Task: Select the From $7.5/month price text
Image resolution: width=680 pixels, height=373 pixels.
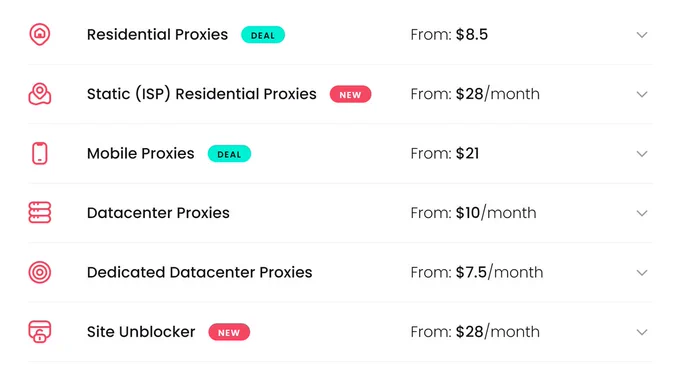Action: (x=477, y=272)
